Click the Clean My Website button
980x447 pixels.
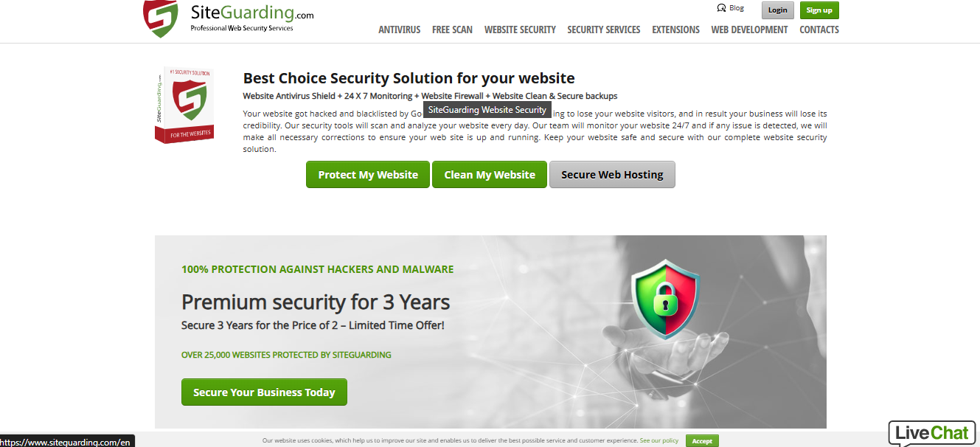tap(490, 175)
